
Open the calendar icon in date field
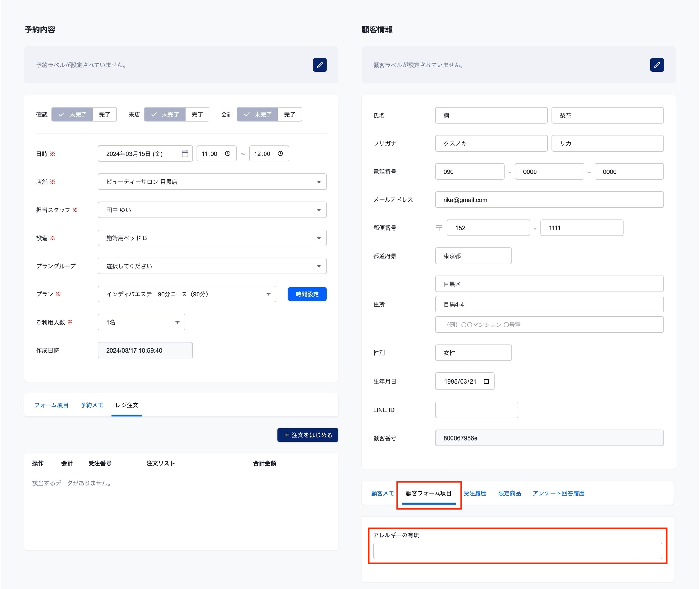(185, 153)
